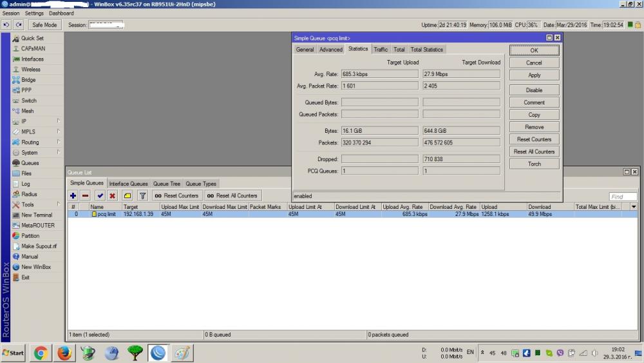The image size is (644, 363).
Task: Switch to the Traffic tab
Action: [x=381, y=49]
